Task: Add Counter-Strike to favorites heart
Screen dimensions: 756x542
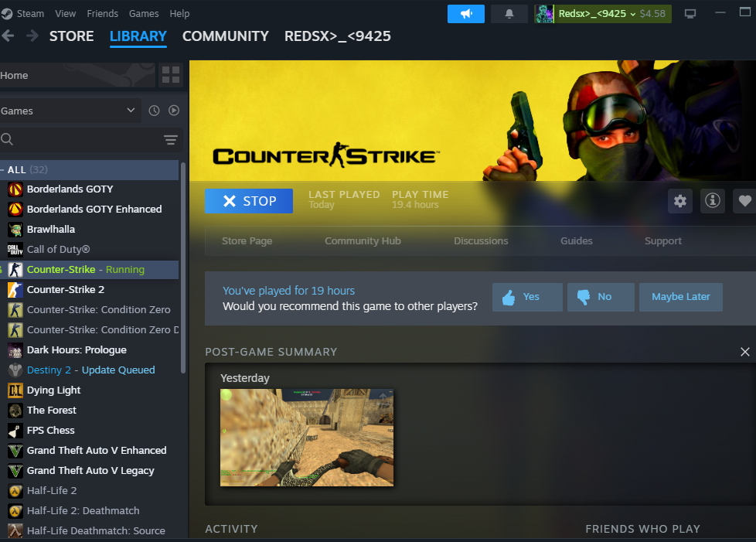Action: (744, 201)
